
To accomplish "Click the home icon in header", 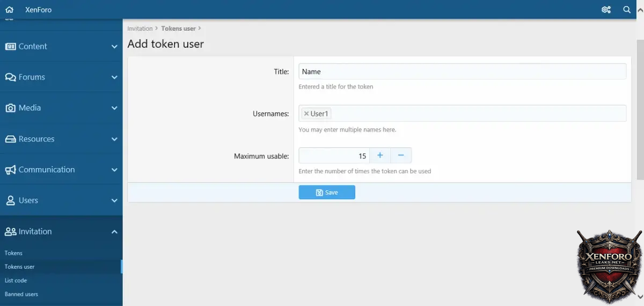I will coord(9,10).
